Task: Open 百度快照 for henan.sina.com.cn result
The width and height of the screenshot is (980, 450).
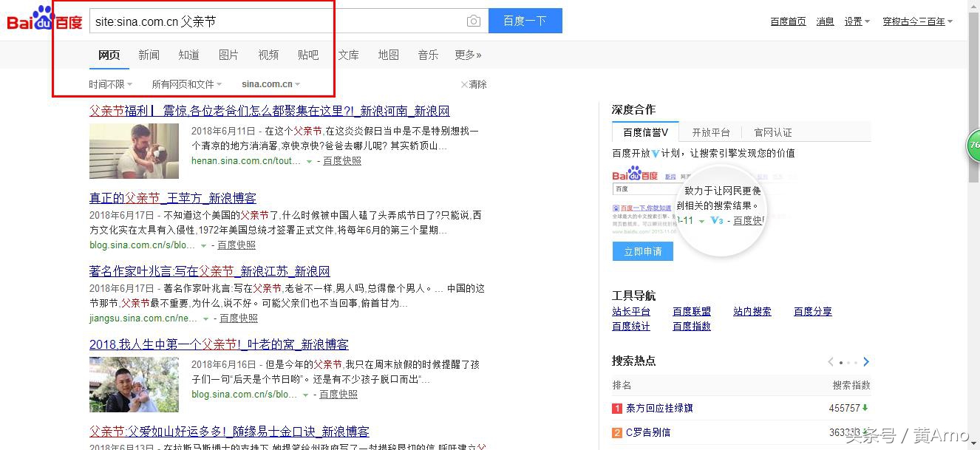Action: coord(342,160)
